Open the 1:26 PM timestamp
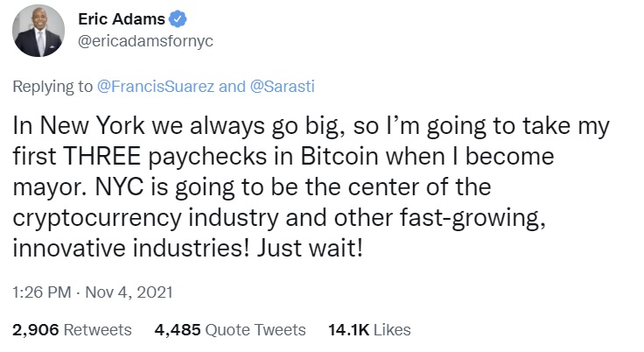 pos(42,292)
